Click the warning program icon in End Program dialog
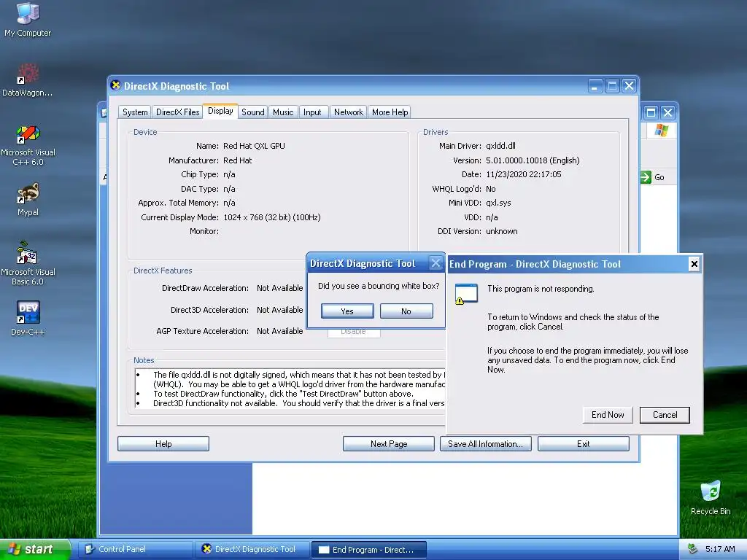 (x=465, y=294)
